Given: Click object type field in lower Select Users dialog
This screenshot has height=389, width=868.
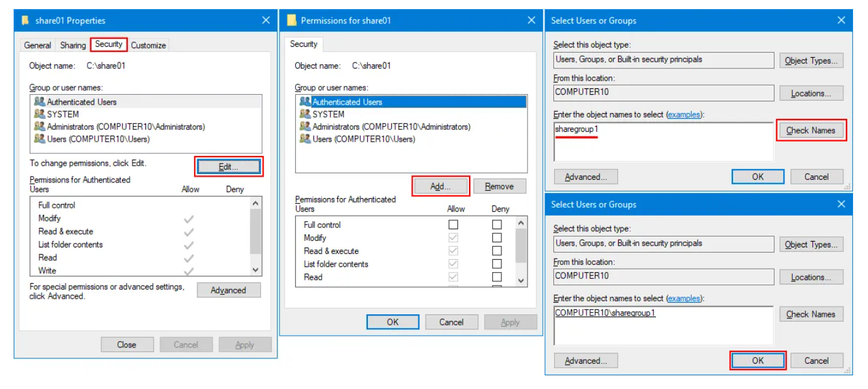Looking at the screenshot, I should pyautogui.click(x=664, y=244).
